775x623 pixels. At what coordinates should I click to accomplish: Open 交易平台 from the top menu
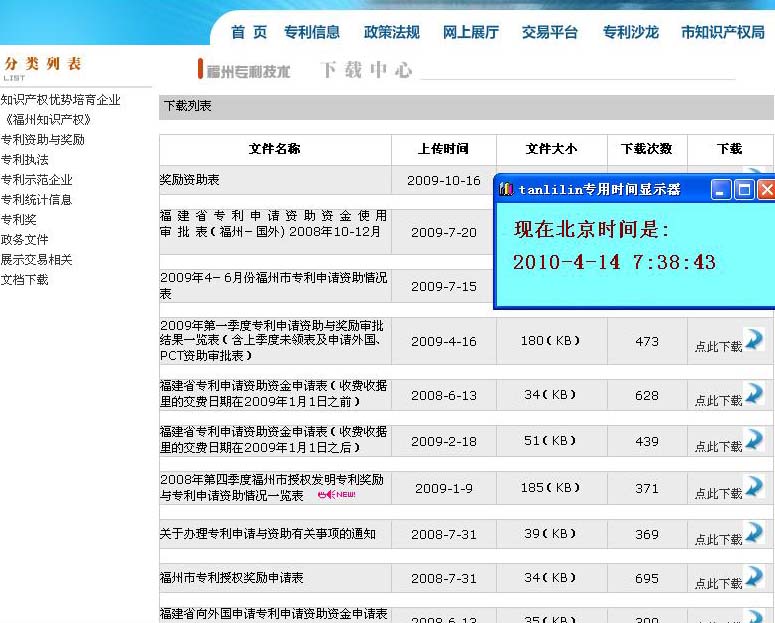pos(549,32)
